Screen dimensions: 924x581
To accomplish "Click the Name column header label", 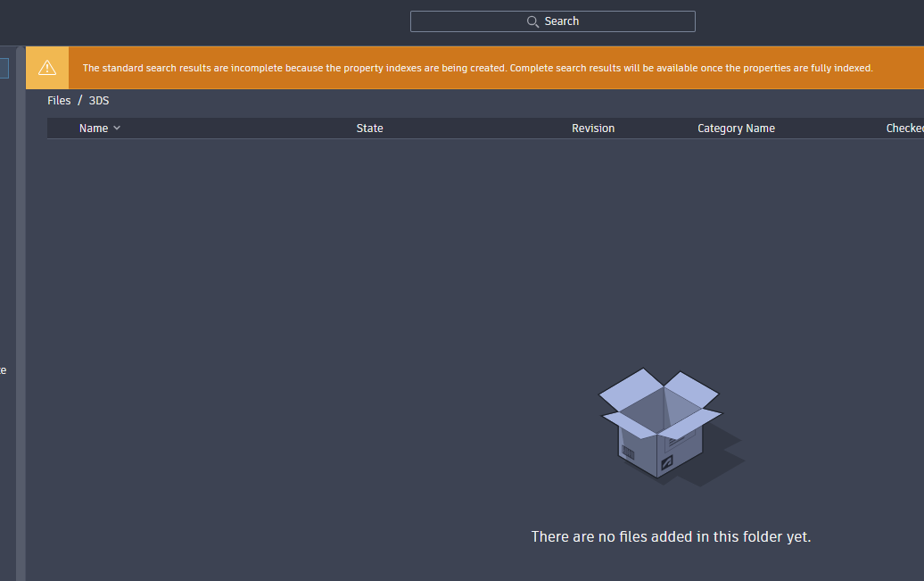I will coord(92,128).
